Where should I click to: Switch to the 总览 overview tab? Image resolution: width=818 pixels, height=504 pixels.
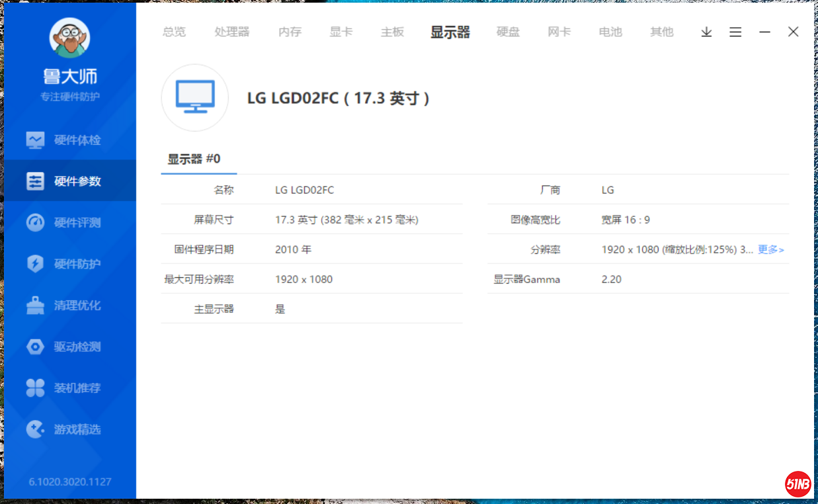(x=174, y=32)
